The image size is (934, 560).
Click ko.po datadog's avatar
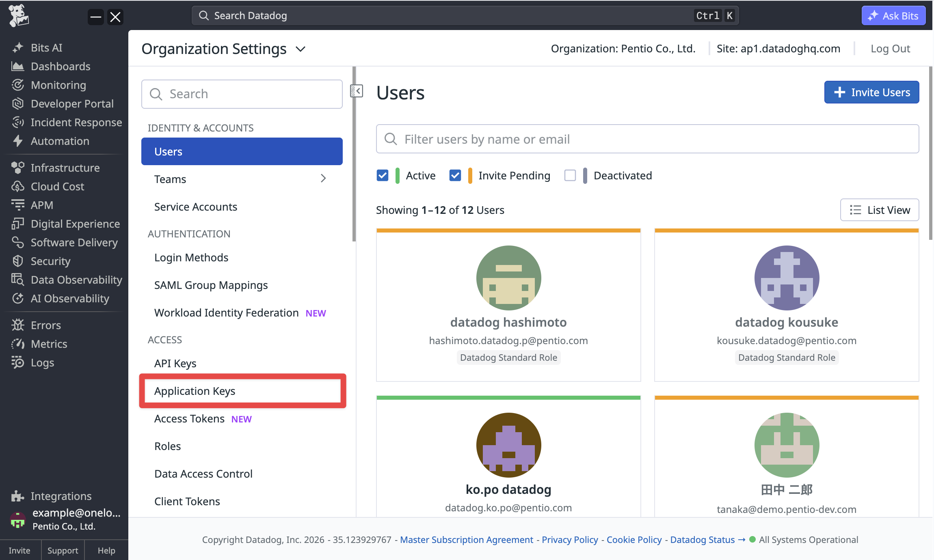tap(508, 445)
